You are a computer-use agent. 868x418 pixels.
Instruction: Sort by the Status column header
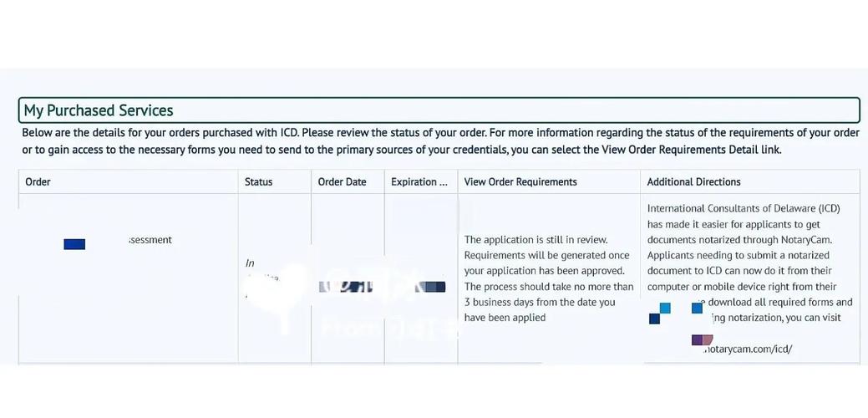pyautogui.click(x=258, y=181)
